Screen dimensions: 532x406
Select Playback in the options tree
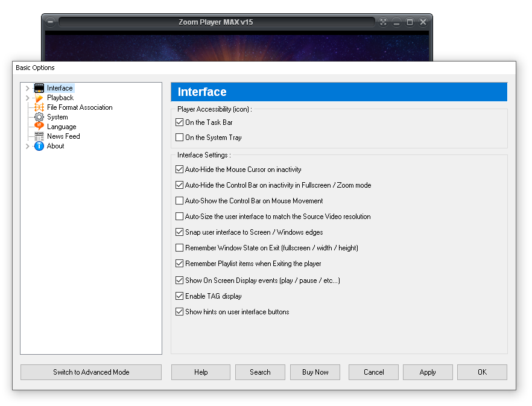point(60,98)
